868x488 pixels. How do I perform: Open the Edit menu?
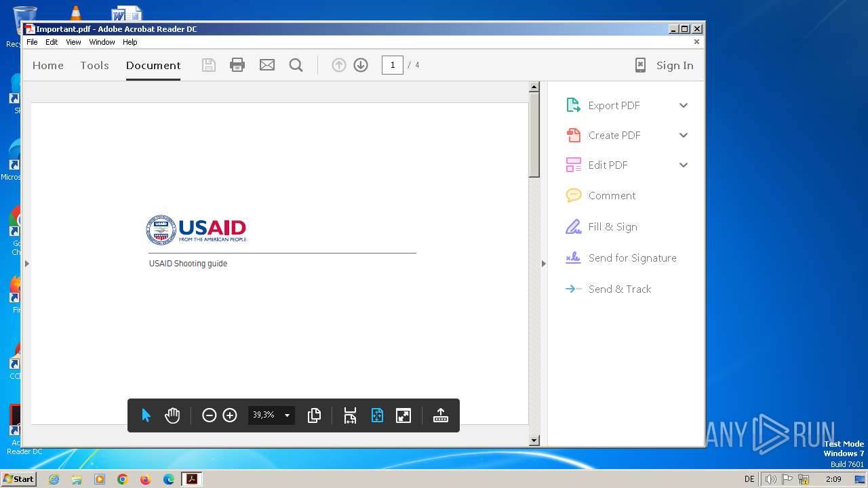(x=52, y=42)
